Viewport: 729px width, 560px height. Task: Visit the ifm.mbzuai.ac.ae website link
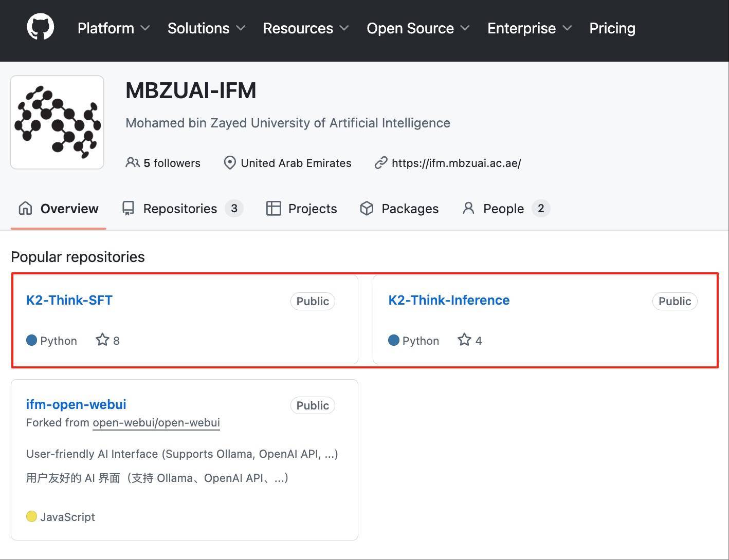click(x=456, y=163)
